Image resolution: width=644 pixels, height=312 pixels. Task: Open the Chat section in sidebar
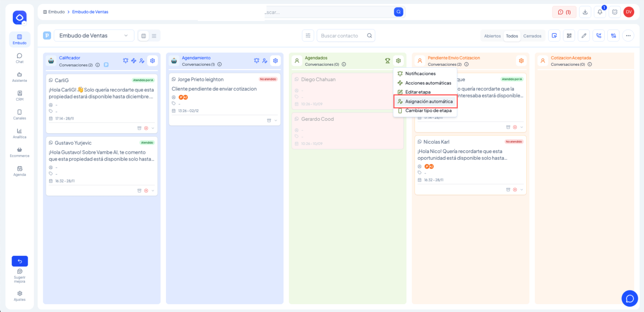pyautogui.click(x=19, y=58)
